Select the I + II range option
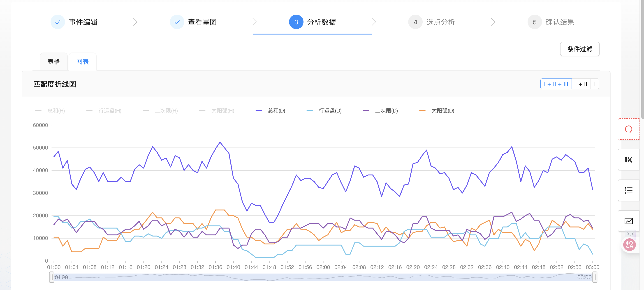The height and width of the screenshot is (290, 644). [581, 84]
